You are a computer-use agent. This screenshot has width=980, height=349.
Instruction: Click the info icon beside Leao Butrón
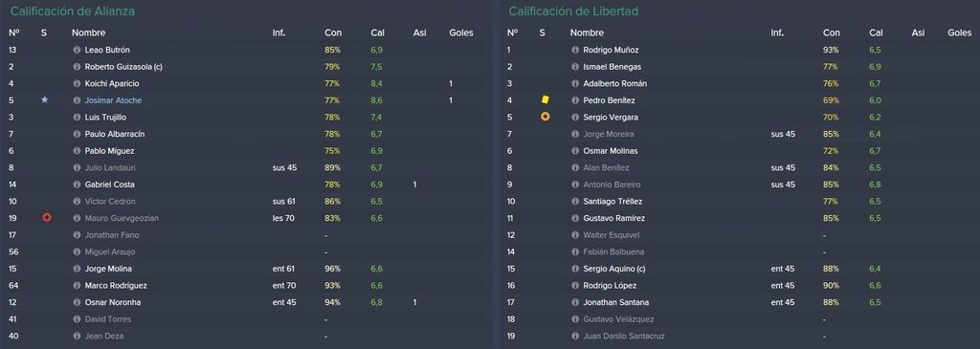tap(77, 50)
